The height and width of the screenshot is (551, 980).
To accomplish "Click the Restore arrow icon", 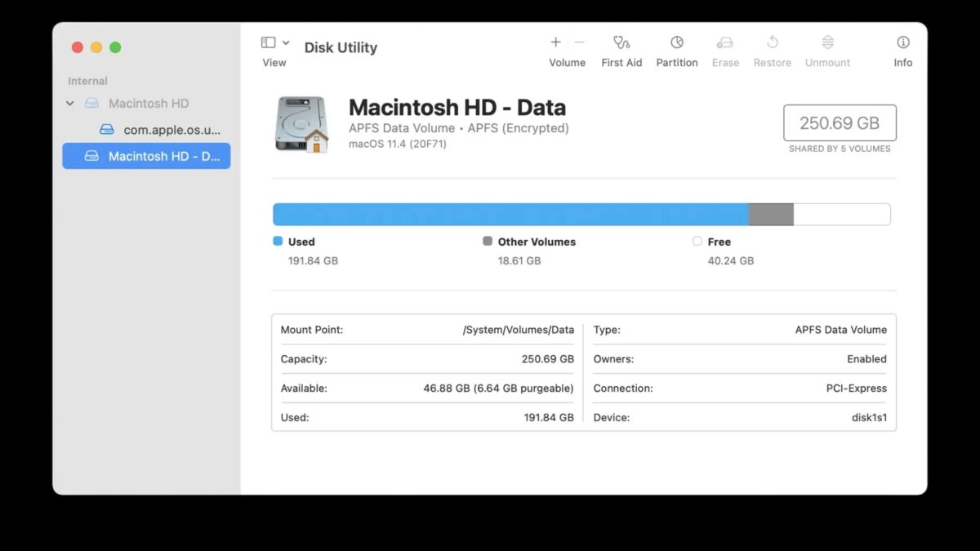I will (x=773, y=42).
